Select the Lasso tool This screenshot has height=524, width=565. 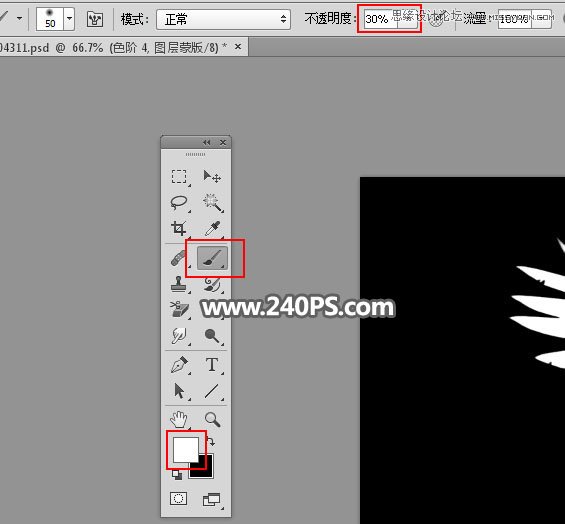[x=179, y=203]
